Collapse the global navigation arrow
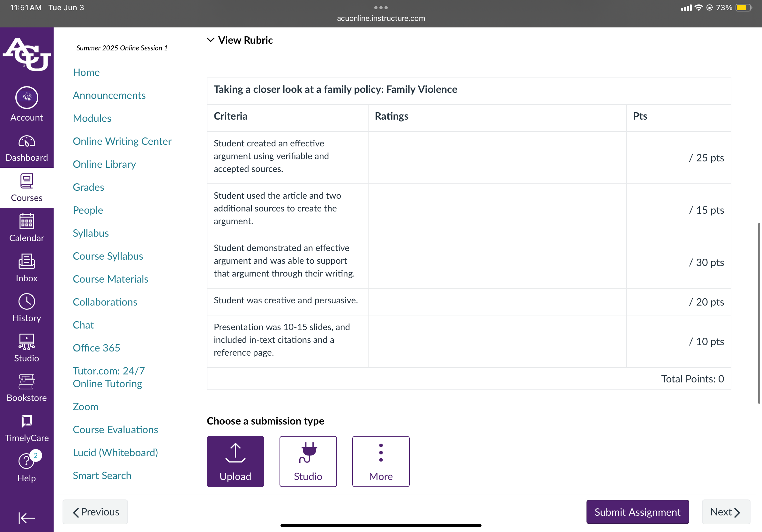The width and height of the screenshot is (762, 532). click(x=26, y=517)
